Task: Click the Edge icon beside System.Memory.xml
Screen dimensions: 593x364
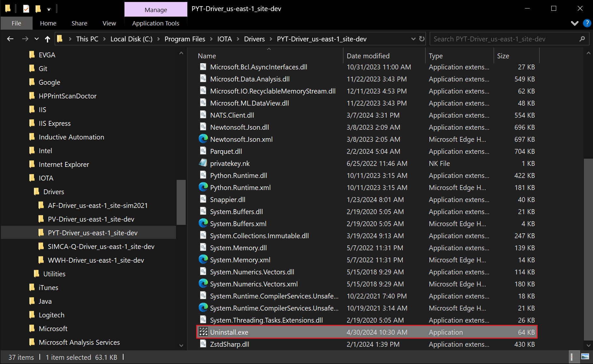Action: [203, 259]
